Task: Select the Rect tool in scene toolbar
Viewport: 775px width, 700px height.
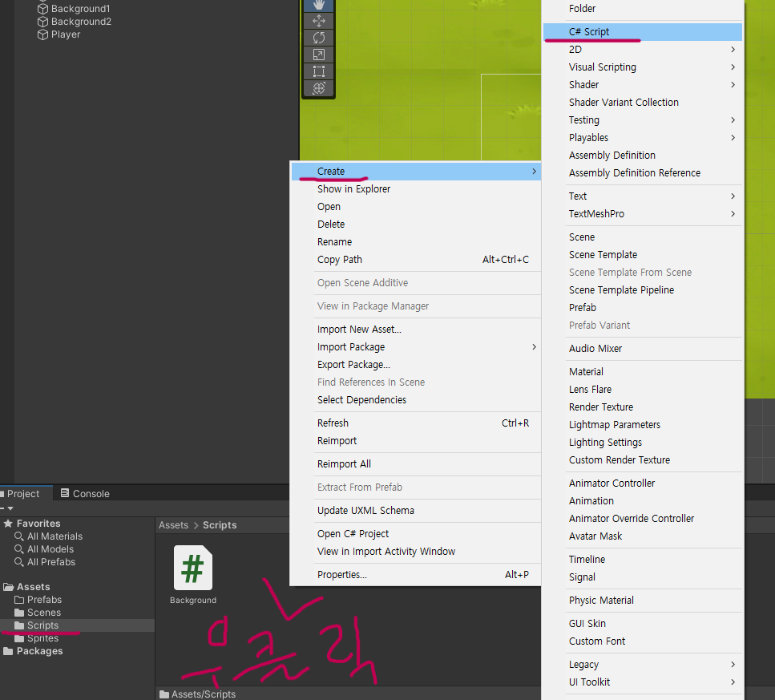Action: click(x=318, y=71)
